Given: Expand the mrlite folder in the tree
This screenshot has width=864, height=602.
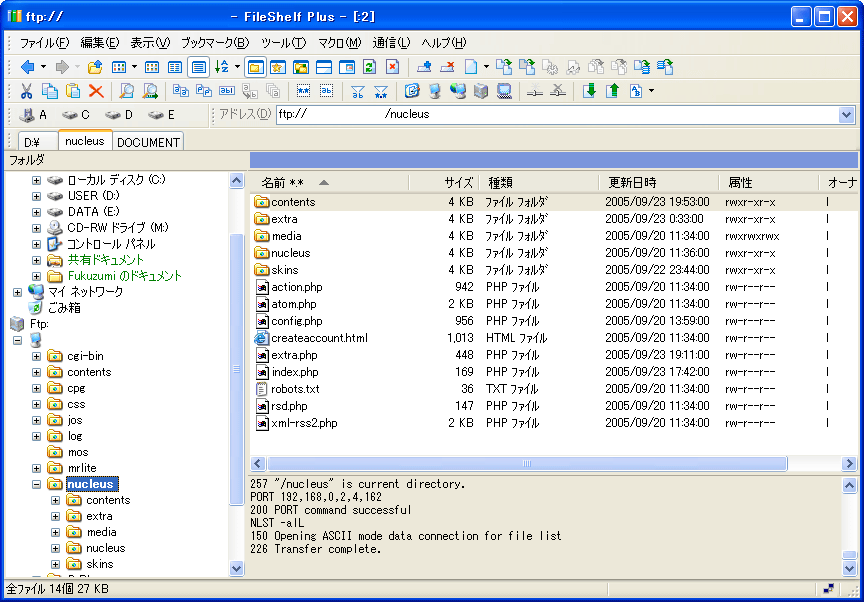Looking at the screenshot, I should pyautogui.click(x=36, y=468).
